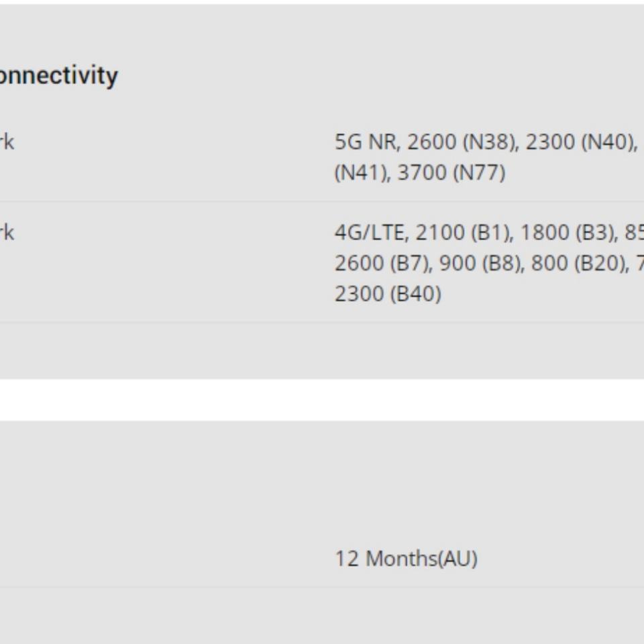The width and height of the screenshot is (644, 644).
Task: Click the 2300 (B40) band value
Action: point(388,294)
